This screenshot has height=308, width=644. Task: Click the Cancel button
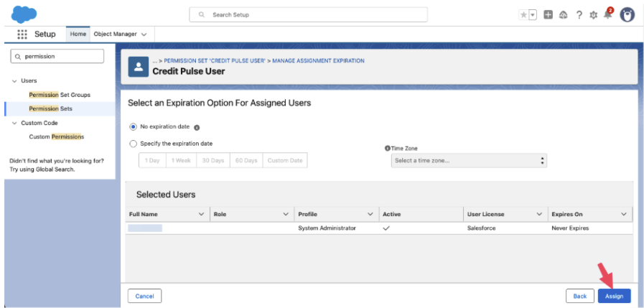tap(144, 296)
